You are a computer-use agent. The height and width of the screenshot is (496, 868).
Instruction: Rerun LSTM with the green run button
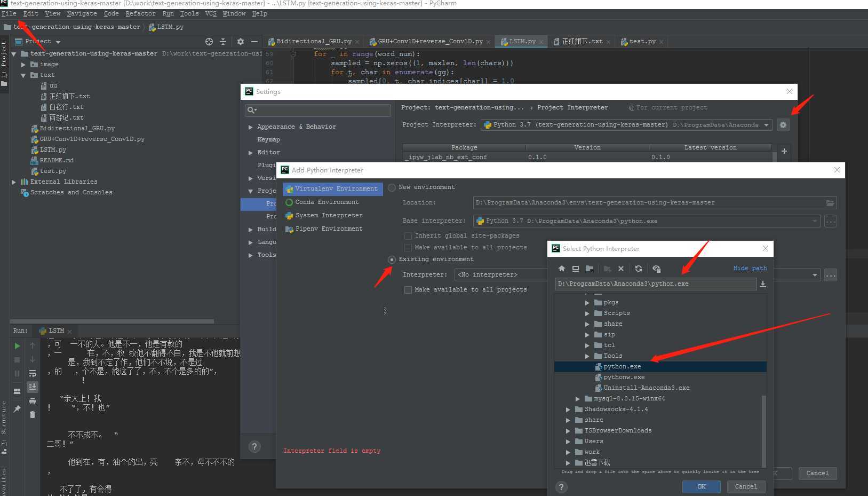tap(17, 346)
